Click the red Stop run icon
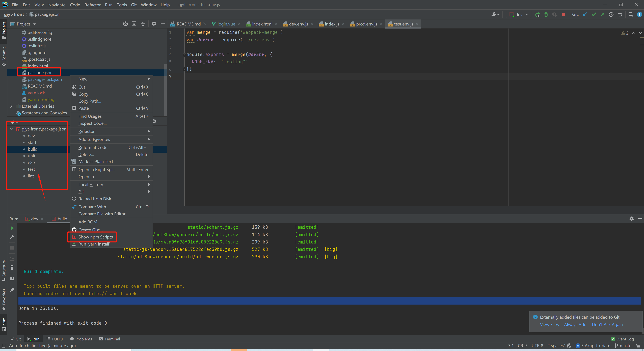The width and height of the screenshot is (644, 351). click(563, 14)
